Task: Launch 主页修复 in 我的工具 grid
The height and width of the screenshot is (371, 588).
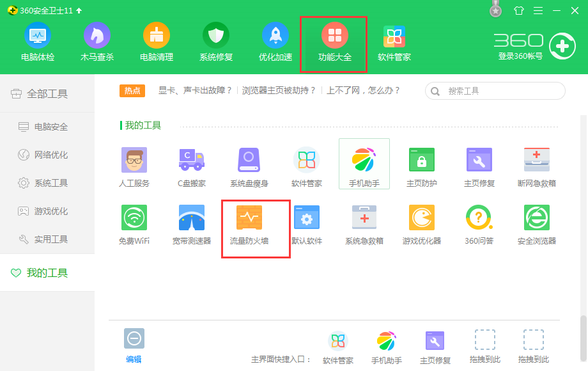Action: [479, 168]
